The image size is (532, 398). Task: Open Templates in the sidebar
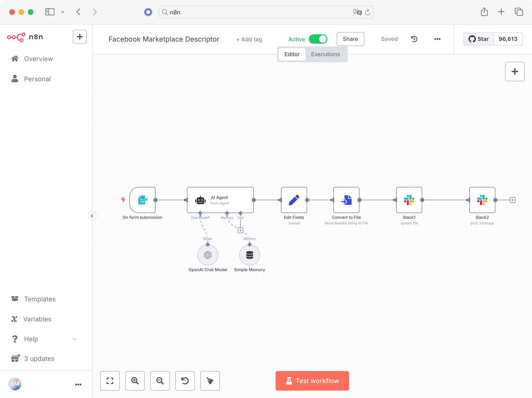pyautogui.click(x=40, y=299)
